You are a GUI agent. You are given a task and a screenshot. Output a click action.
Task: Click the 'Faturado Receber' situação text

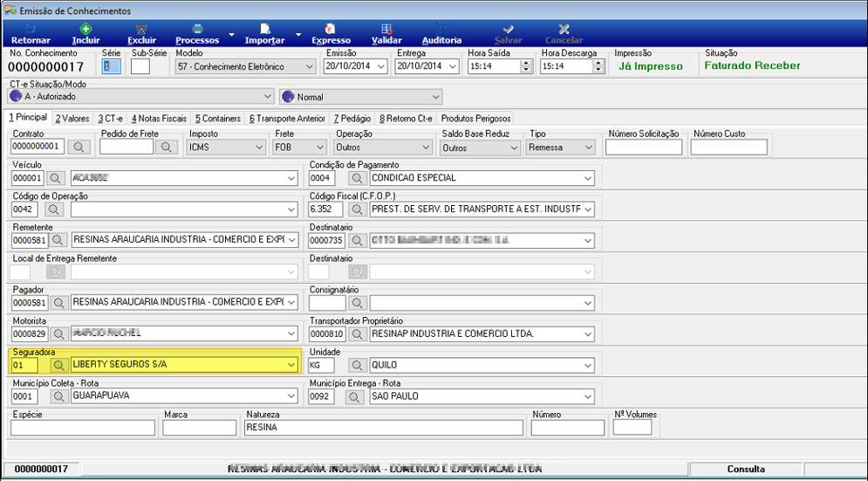(752, 65)
